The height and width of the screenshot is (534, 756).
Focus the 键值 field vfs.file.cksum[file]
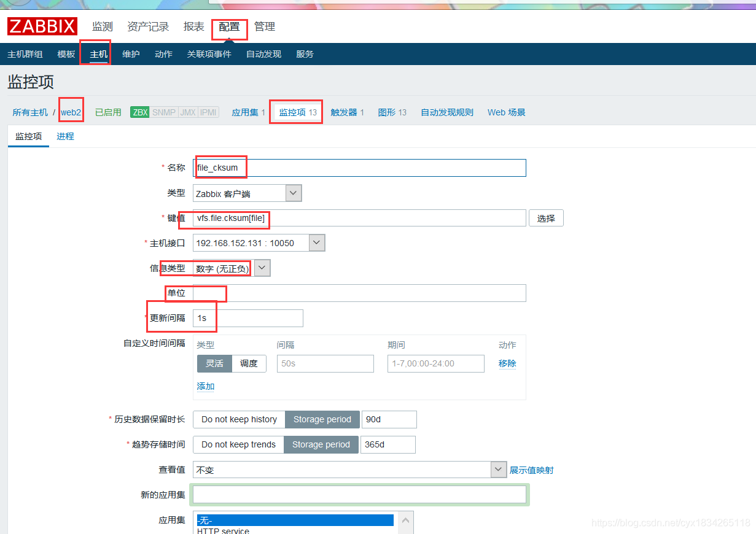[359, 218]
